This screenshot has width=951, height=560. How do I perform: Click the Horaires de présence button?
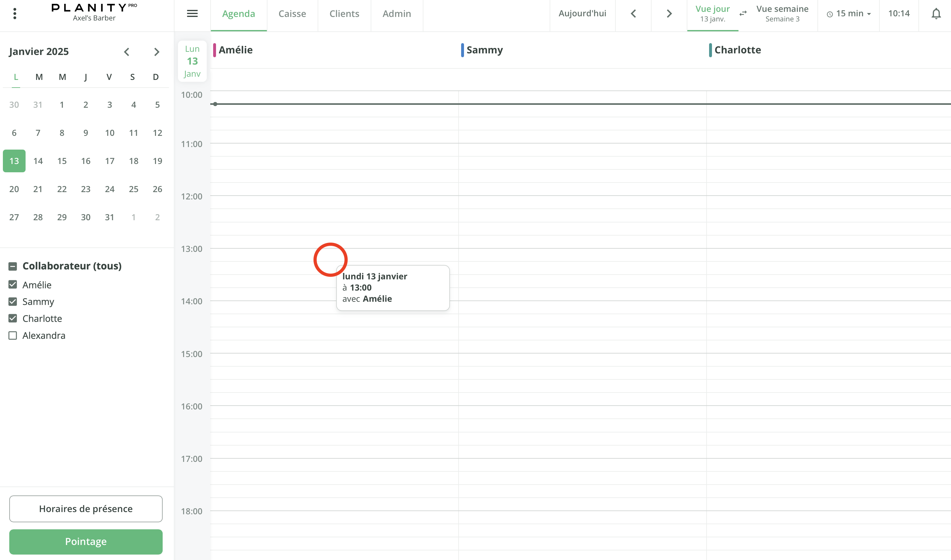86,509
